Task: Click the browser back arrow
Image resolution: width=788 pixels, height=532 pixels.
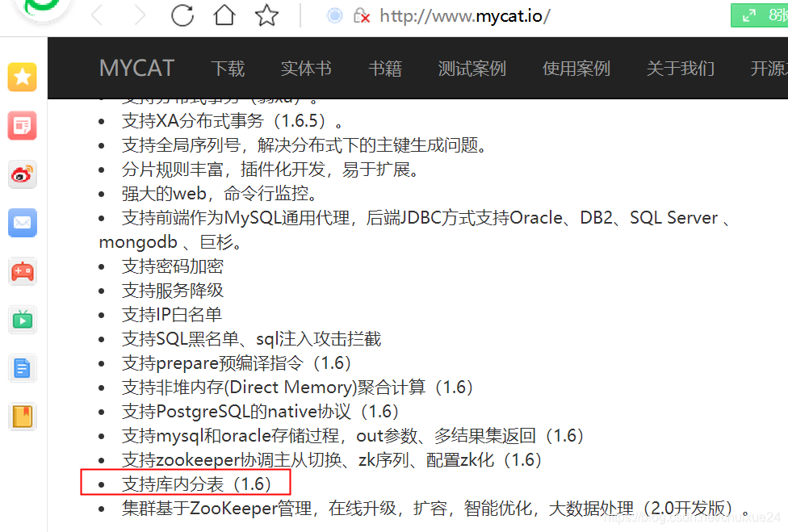Action: point(98,15)
